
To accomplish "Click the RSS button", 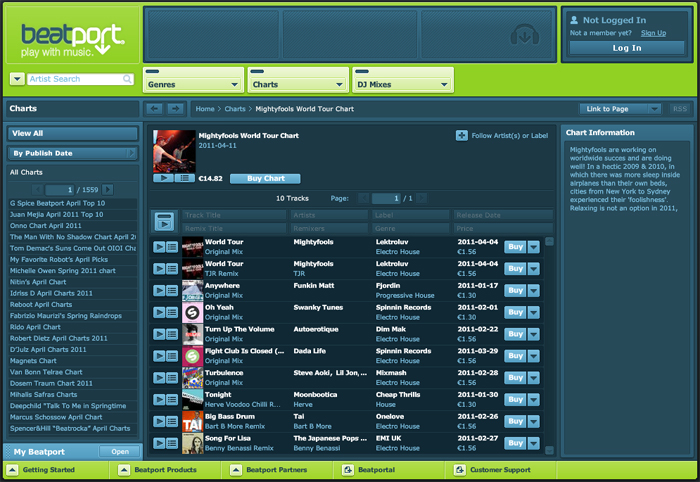I will pyautogui.click(x=680, y=108).
